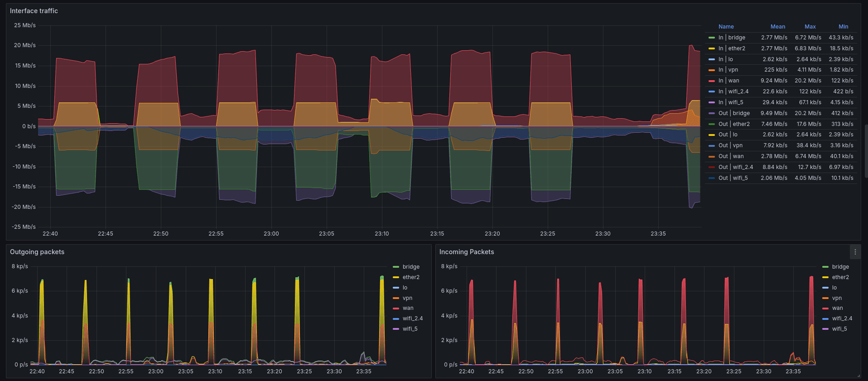Click the dashboard vertical scrollbar
The width and height of the screenshot is (868, 381).
(x=866, y=151)
